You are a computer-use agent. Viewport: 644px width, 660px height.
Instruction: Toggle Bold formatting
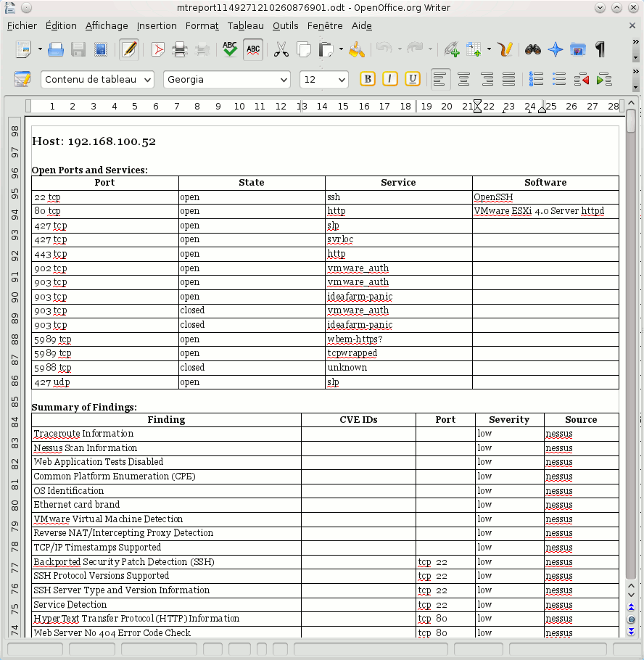(368, 79)
